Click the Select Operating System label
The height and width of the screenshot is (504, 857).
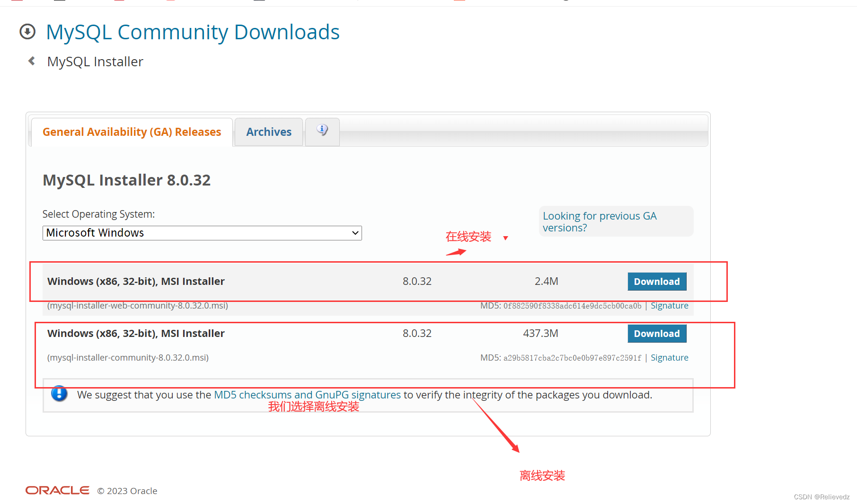pos(98,214)
